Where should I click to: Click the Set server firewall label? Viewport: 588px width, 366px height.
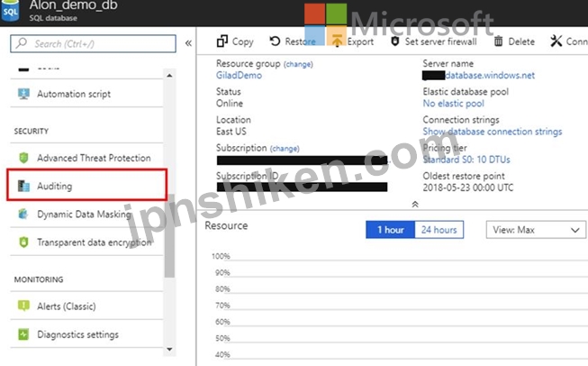(441, 41)
